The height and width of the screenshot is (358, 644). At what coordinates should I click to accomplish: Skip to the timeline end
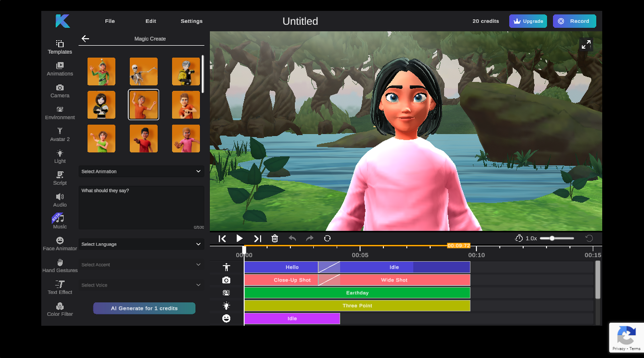click(258, 238)
